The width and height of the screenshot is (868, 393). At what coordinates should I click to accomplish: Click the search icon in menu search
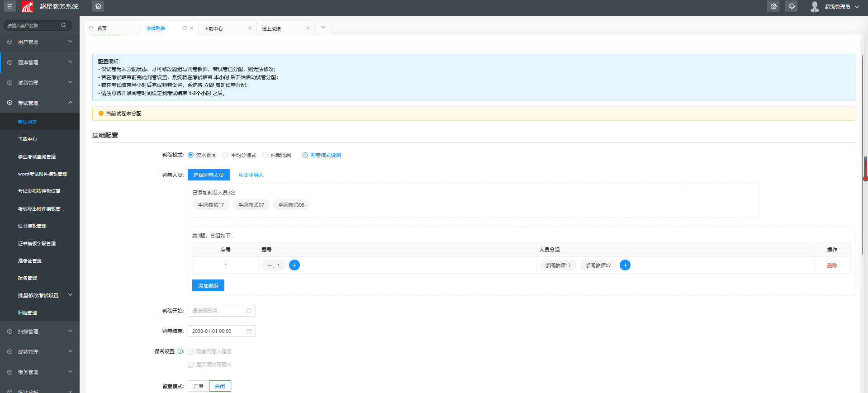coord(64,25)
